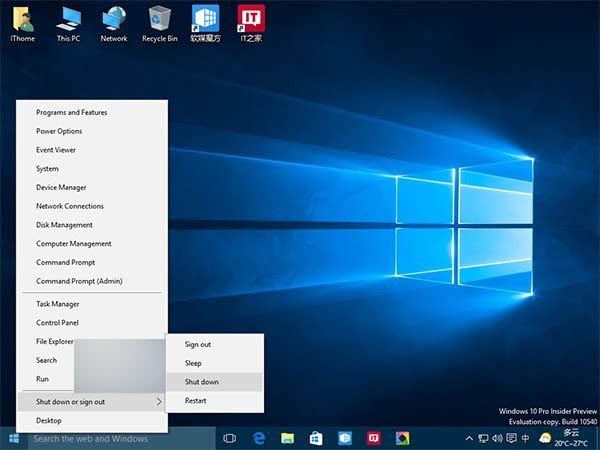Click the Search the web and Windows box

pyautogui.click(x=120, y=438)
